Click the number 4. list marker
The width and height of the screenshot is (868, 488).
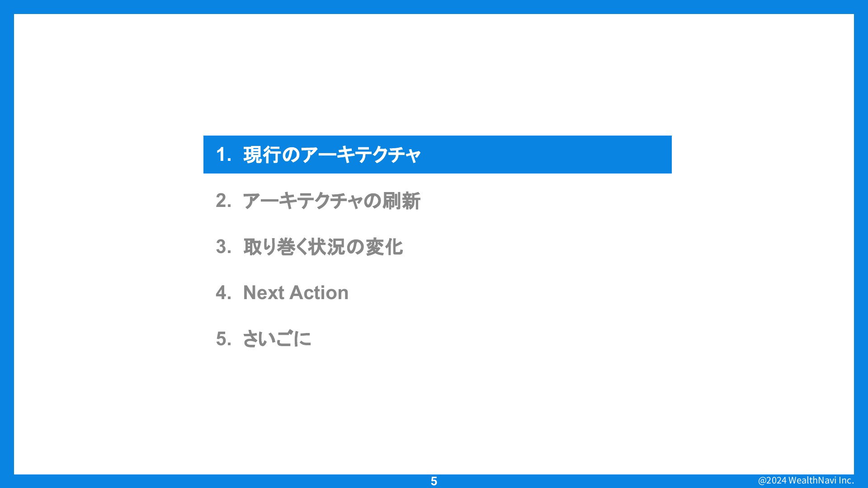click(x=223, y=293)
